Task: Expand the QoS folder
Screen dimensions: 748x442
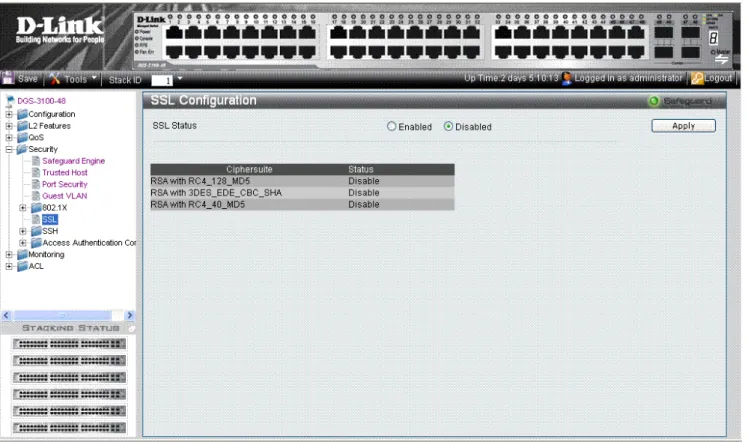Action: [x=9, y=138]
